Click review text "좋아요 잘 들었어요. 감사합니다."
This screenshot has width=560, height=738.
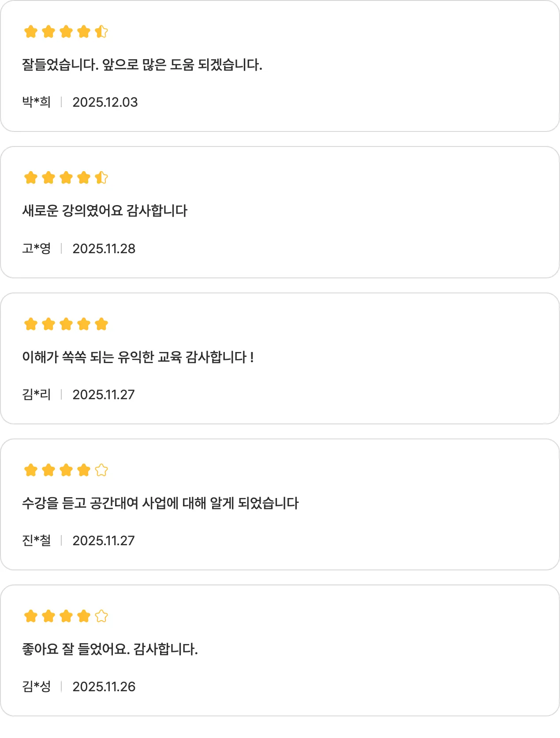(110, 649)
